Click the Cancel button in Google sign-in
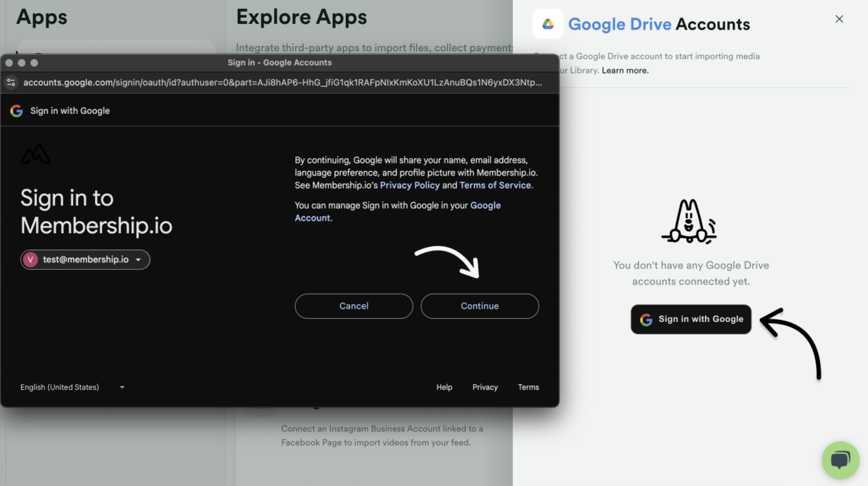868x486 pixels. pos(354,306)
